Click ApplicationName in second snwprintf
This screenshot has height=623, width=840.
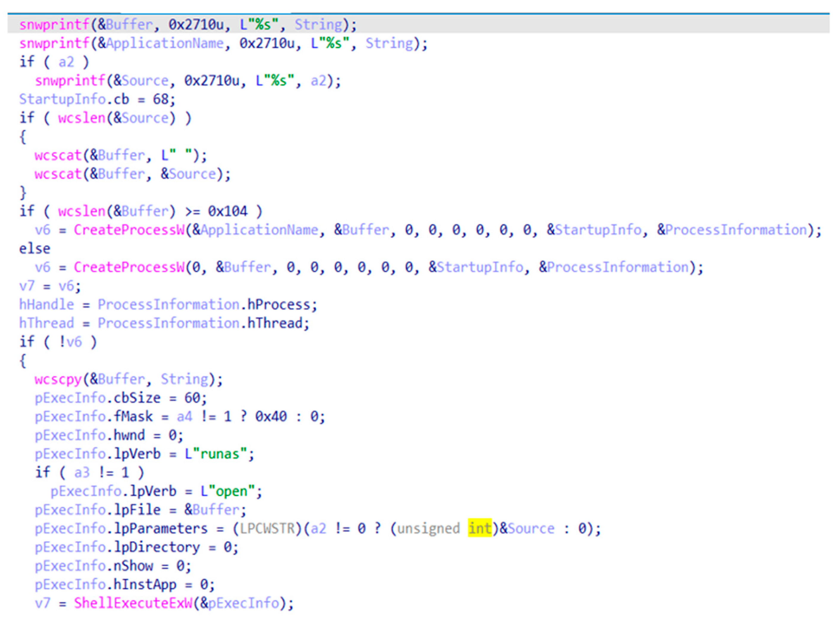[x=165, y=43]
